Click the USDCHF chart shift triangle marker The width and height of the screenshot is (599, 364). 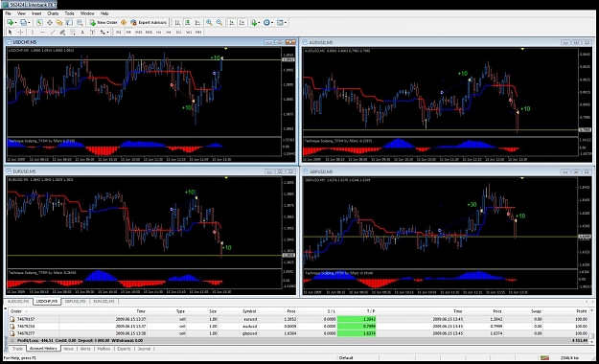pos(226,49)
